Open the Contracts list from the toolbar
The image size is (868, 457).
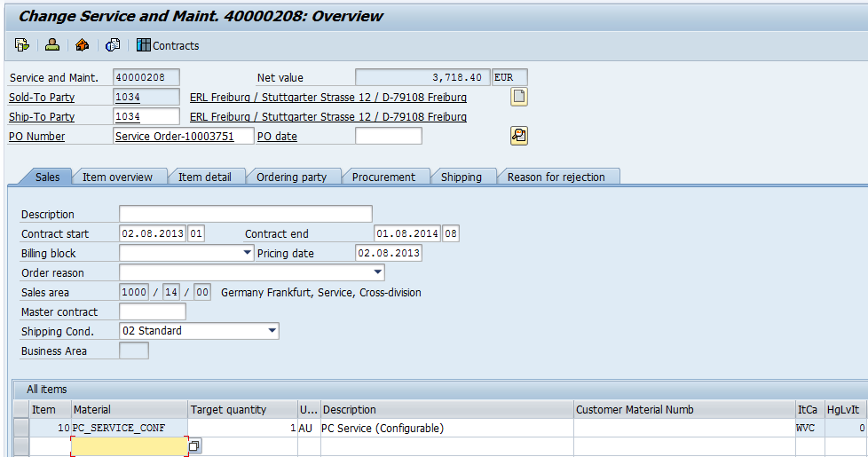coord(168,45)
